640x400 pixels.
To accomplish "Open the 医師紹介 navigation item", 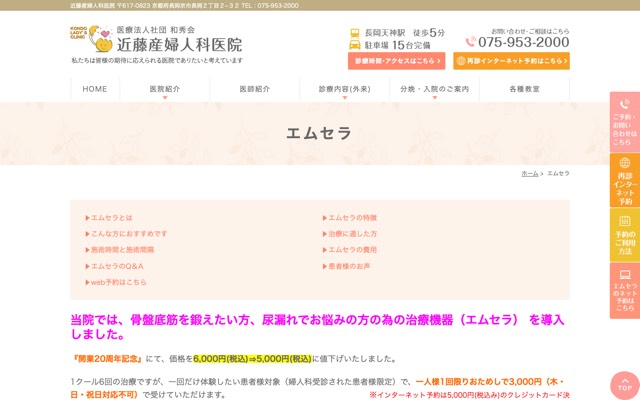I will (x=255, y=89).
